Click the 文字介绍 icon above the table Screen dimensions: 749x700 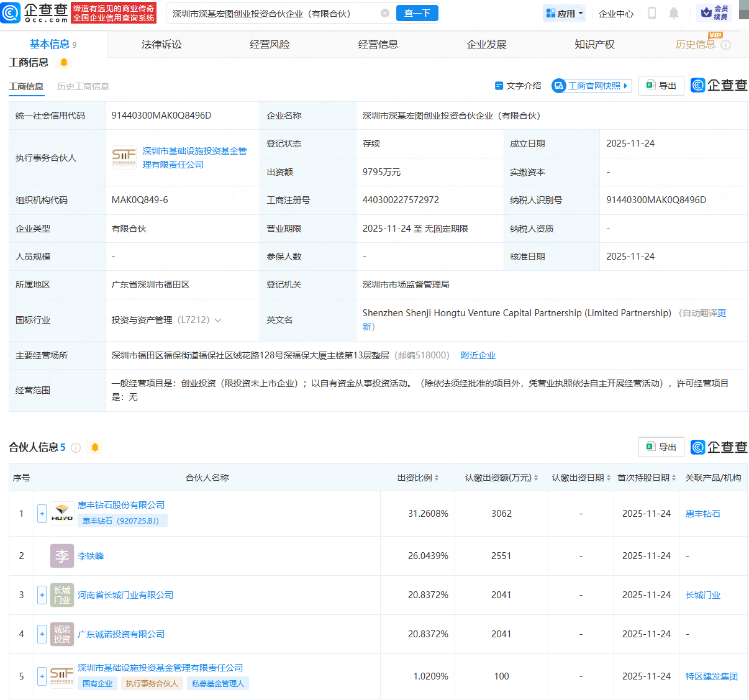click(499, 86)
